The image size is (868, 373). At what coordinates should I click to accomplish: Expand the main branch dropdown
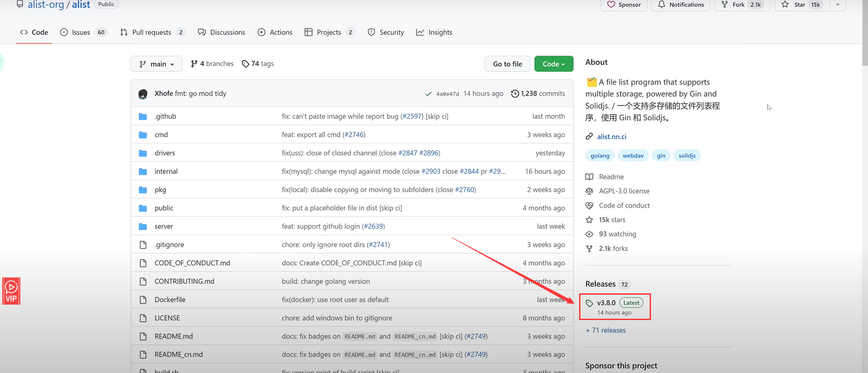156,64
